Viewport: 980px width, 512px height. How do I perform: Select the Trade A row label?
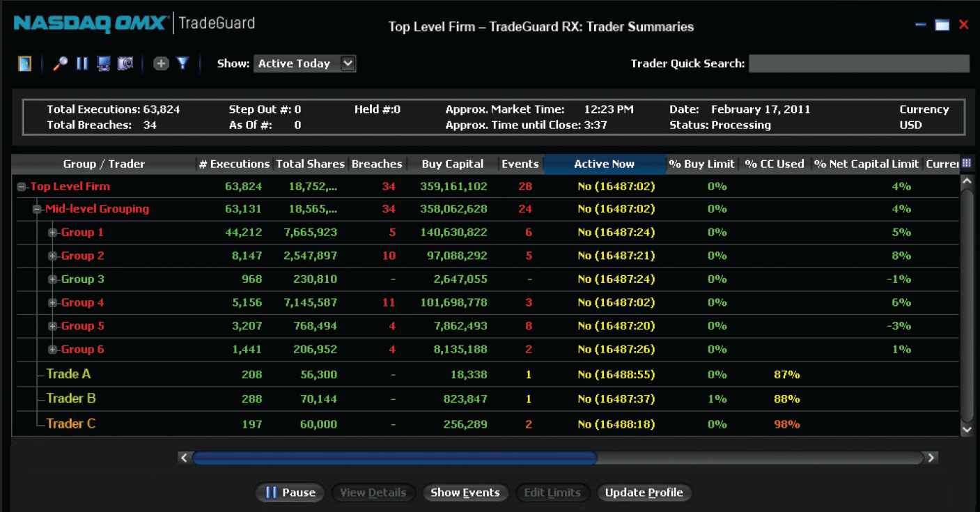[x=68, y=374]
